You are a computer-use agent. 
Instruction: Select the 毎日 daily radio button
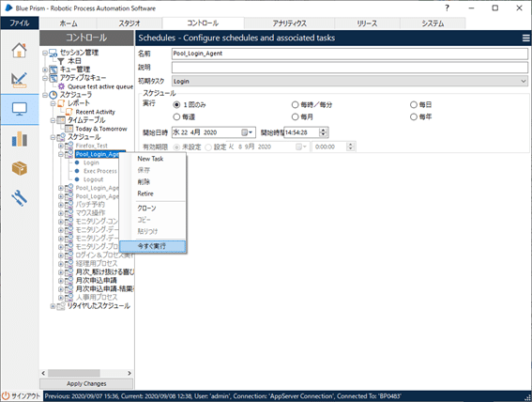click(413, 104)
